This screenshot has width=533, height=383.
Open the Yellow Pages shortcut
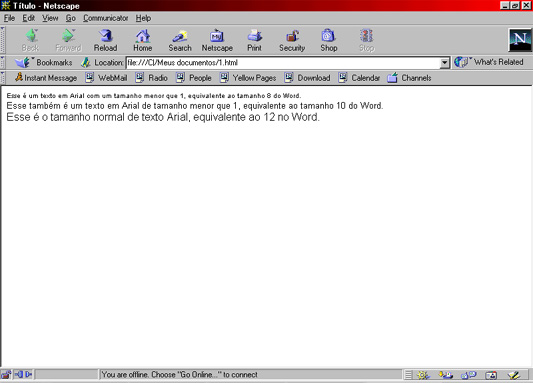(248, 78)
